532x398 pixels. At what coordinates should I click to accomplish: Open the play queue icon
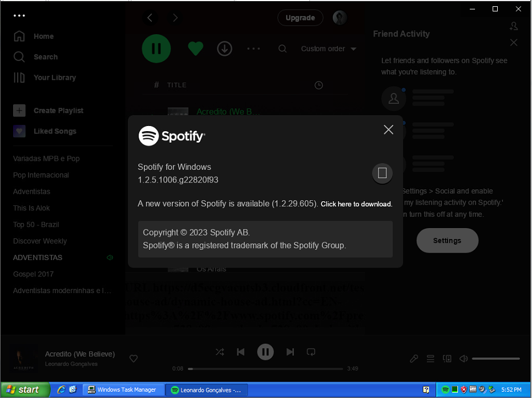click(x=430, y=359)
